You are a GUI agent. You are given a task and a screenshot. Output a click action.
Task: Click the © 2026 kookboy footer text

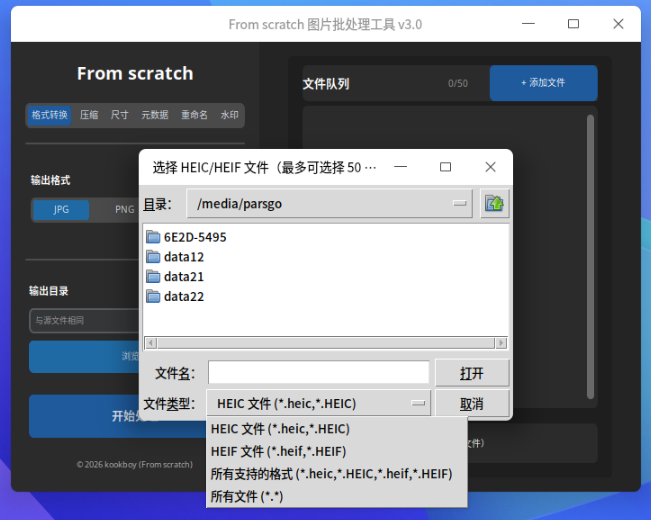tap(135, 464)
